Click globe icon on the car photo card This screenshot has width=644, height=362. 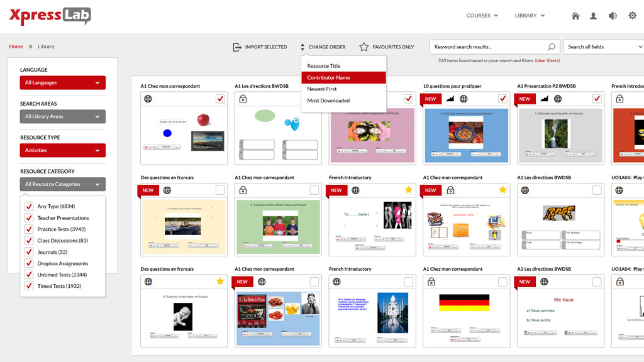click(x=167, y=190)
